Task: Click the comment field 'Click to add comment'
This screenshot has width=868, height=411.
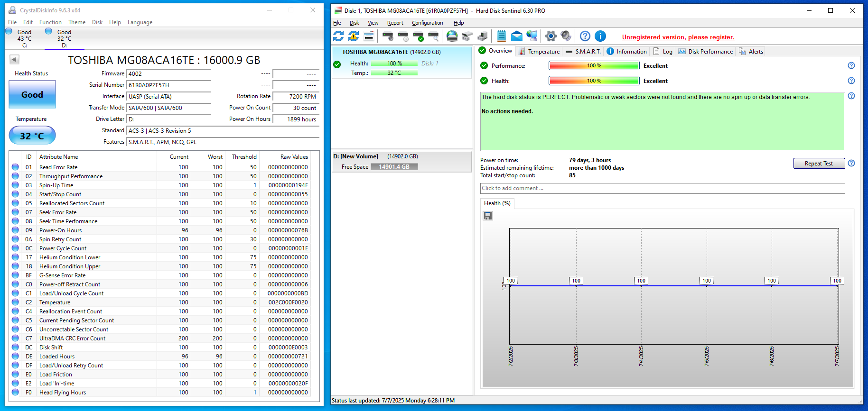Action: (663, 188)
